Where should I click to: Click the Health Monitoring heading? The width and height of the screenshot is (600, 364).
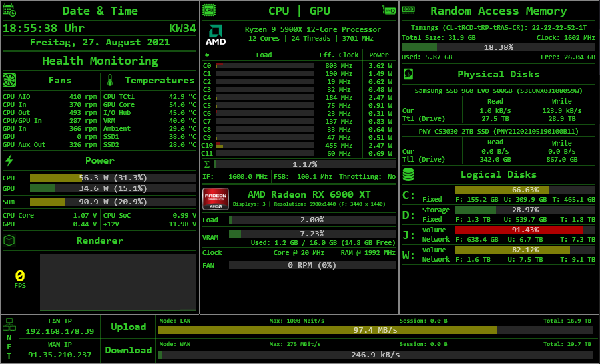coord(100,61)
